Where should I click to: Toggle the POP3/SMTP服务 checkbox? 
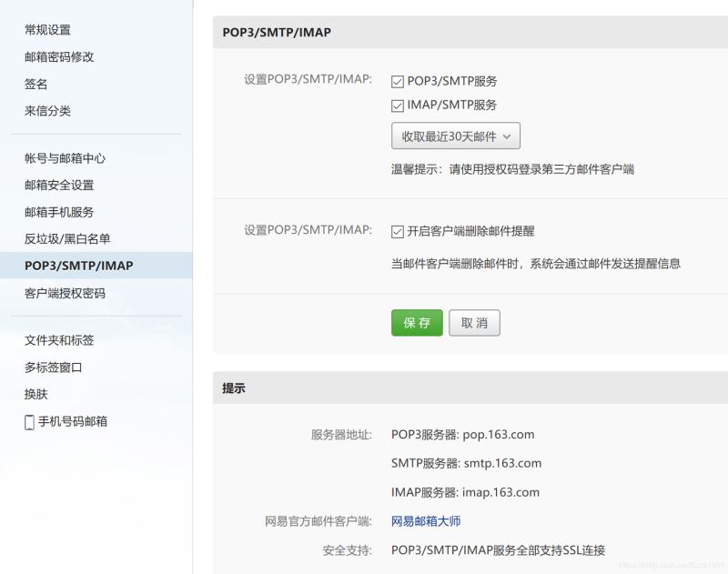[398, 82]
